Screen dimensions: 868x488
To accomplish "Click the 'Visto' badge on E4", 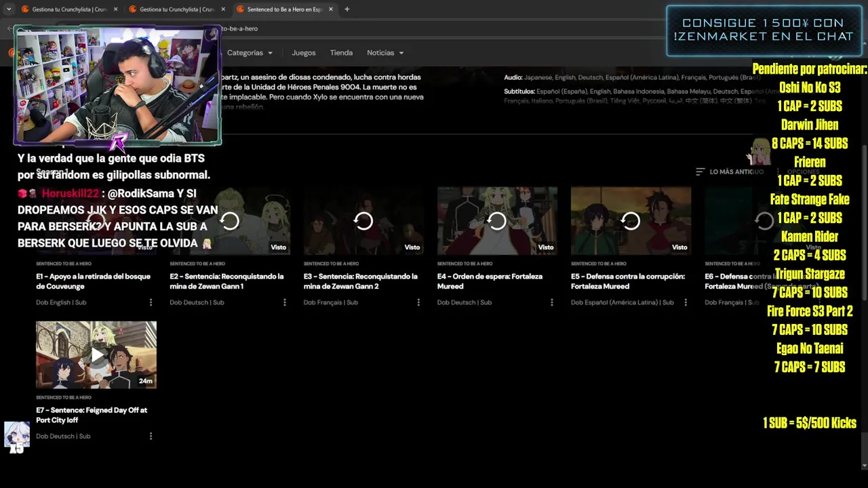I will point(546,247).
